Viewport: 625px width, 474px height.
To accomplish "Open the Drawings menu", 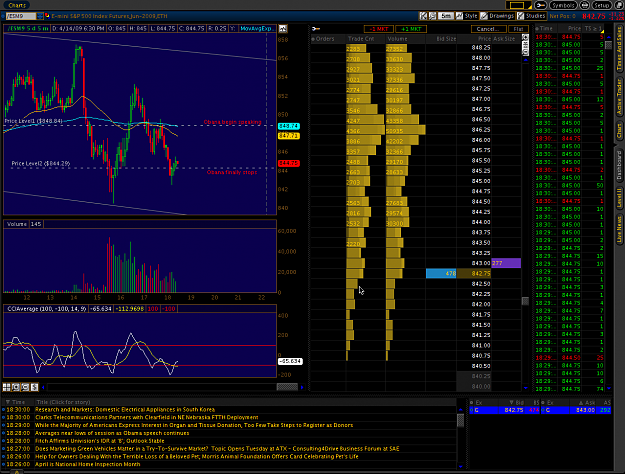I will 497,16.
